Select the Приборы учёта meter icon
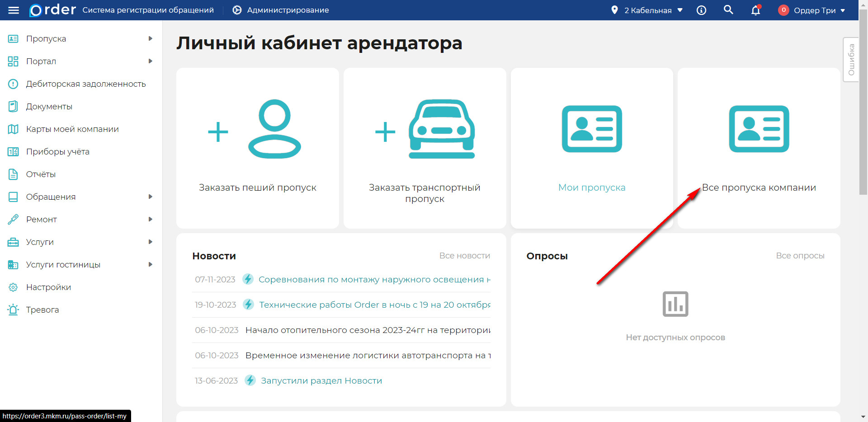The image size is (868, 422). [x=13, y=151]
